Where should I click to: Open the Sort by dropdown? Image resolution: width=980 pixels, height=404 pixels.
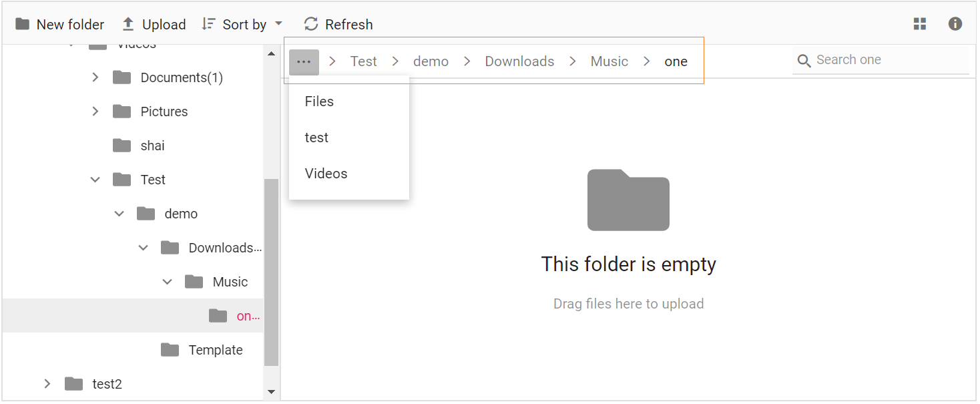[x=242, y=24]
